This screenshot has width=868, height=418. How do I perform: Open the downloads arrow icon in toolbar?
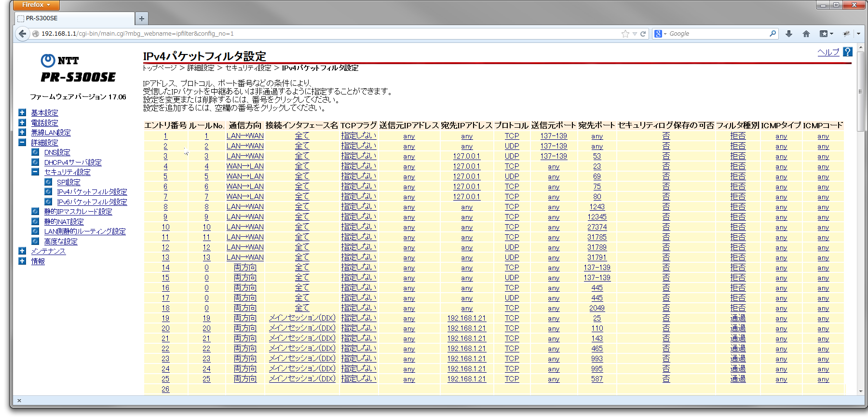pos(789,34)
